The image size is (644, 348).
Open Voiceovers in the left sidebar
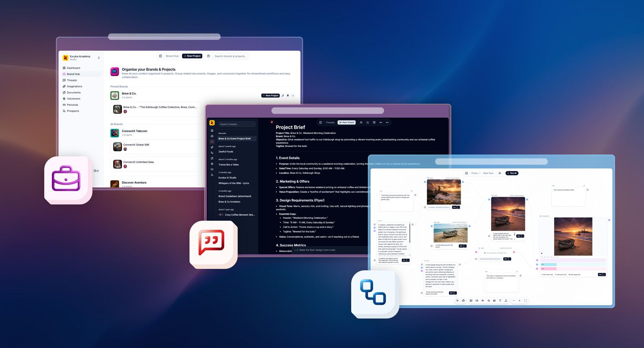(73, 99)
